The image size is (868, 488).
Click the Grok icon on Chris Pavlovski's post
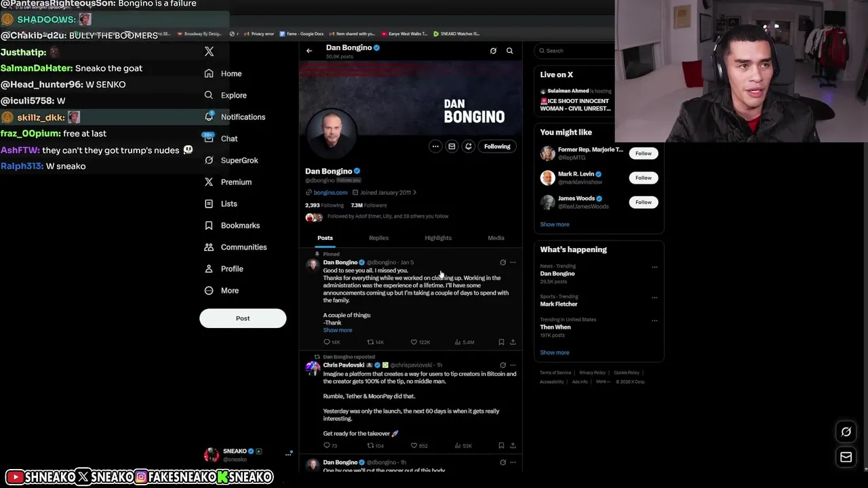(x=502, y=365)
